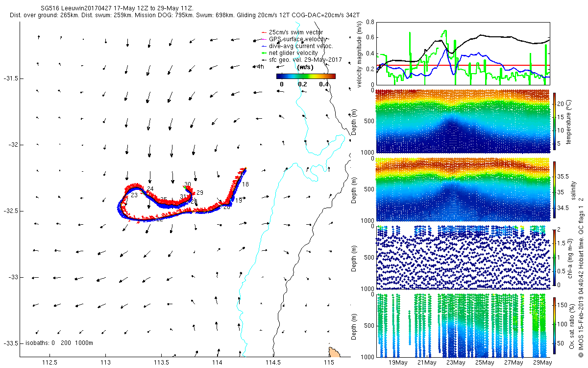Click the '0.8' tick on the velocity magnitude axis
This screenshot has height=368, width=588.
pyautogui.click(x=370, y=22)
